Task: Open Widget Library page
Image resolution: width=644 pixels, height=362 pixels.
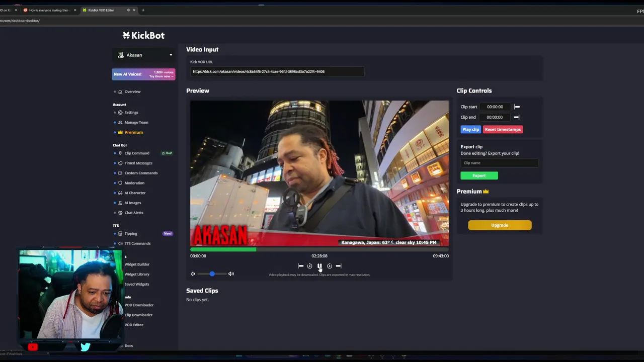Action: click(137, 274)
